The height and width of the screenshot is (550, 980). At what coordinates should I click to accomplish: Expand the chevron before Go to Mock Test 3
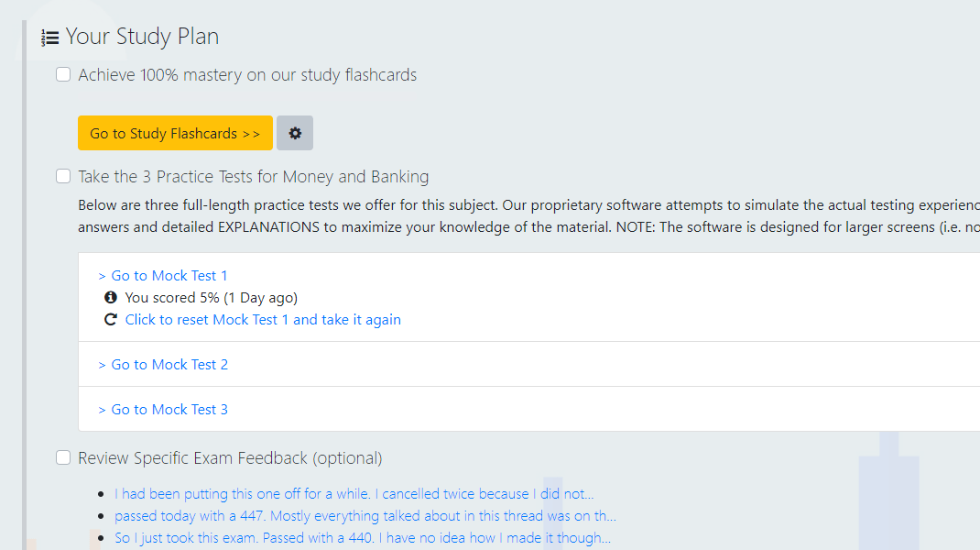(x=102, y=409)
